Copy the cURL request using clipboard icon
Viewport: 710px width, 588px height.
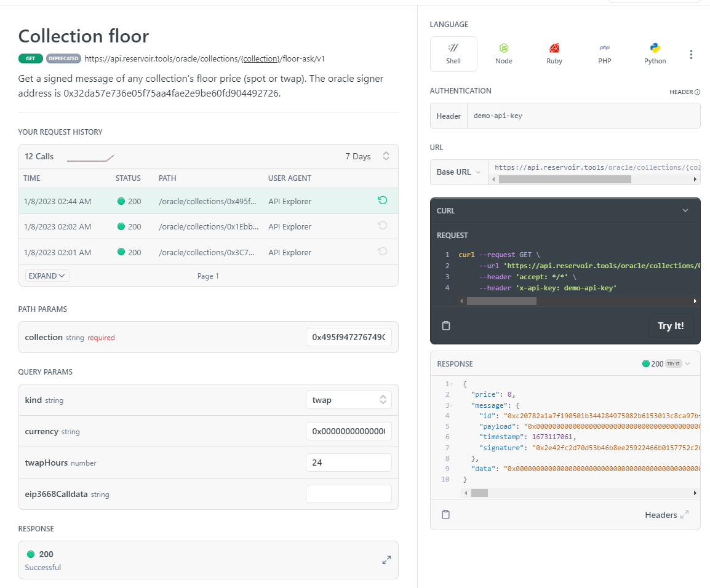point(445,325)
